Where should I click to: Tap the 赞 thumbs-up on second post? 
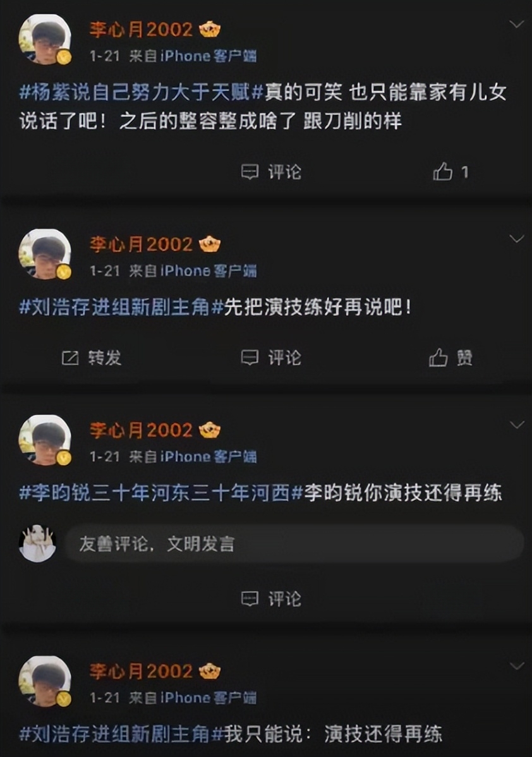(x=450, y=358)
